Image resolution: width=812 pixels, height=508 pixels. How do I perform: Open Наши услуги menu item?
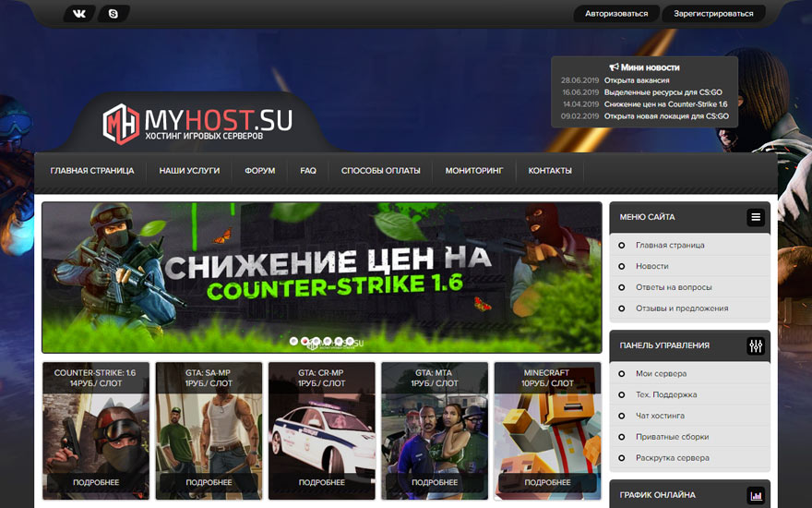pos(189,171)
